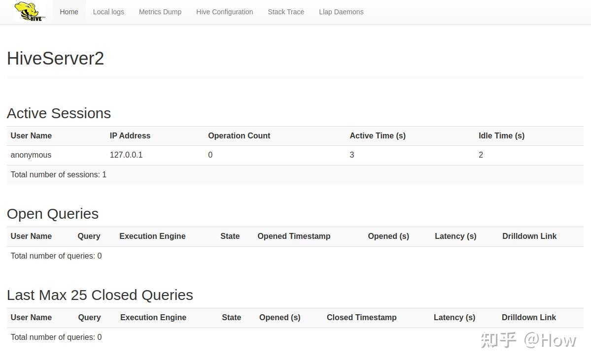Select the 127.0.0.1 IP address cell
Screen dimensions: 591x364
[x=126, y=155]
